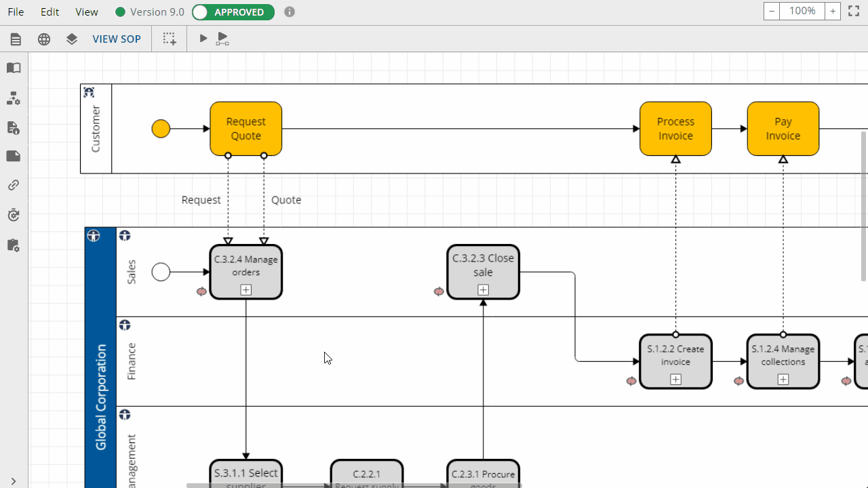Open the Edit menu
This screenshot has height=488, width=868.
pos(50,12)
